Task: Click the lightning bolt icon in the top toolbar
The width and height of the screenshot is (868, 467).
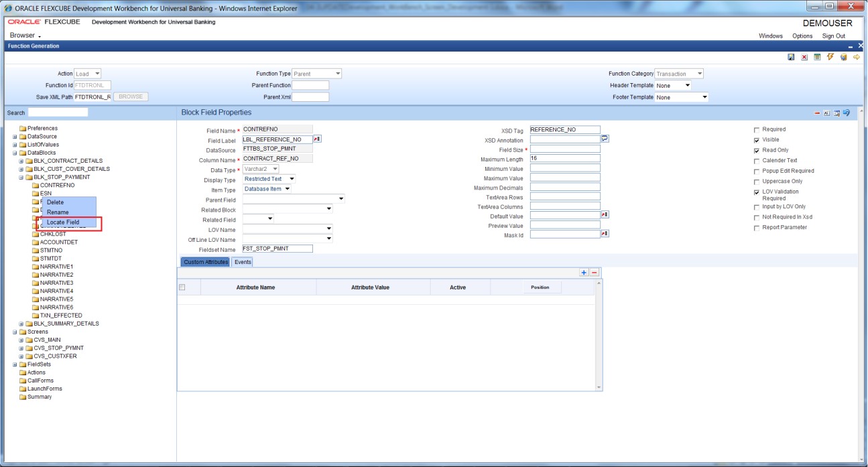Action: click(x=830, y=58)
